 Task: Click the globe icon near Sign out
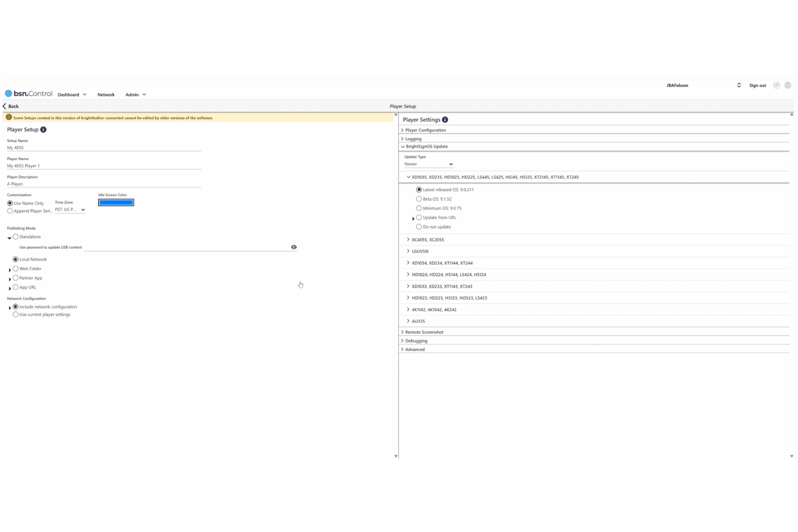[x=788, y=85]
